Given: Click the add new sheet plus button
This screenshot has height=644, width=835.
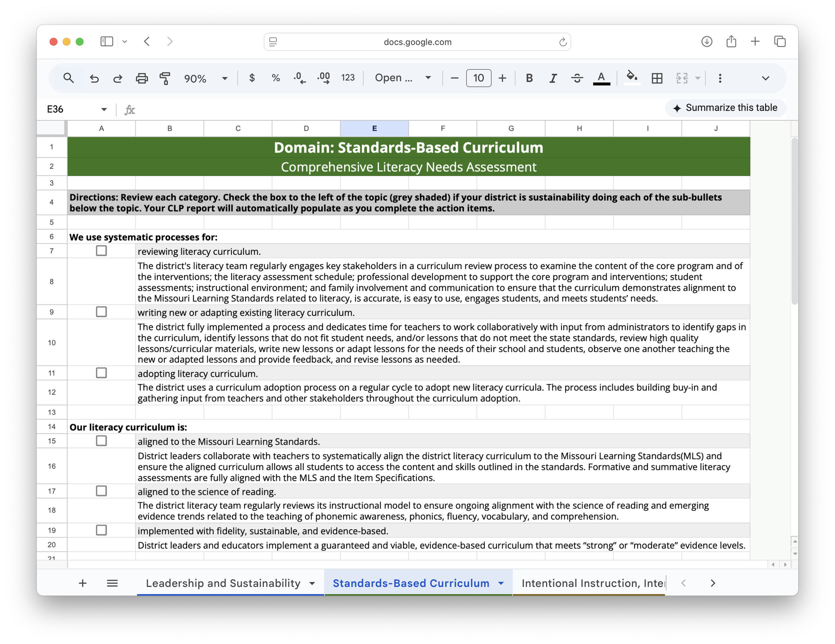Looking at the screenshot, I should 82,583.
